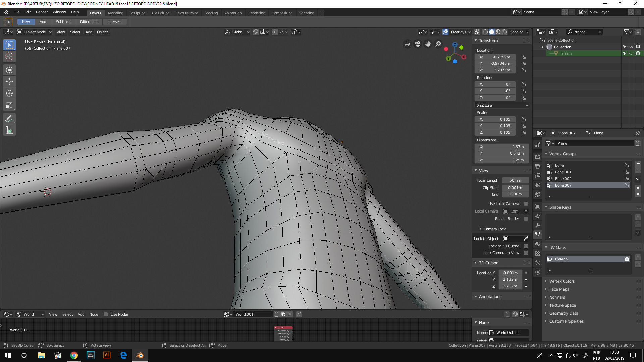Activate the Move tool
This screenshot has width=644, height=362.
(9, 81)
